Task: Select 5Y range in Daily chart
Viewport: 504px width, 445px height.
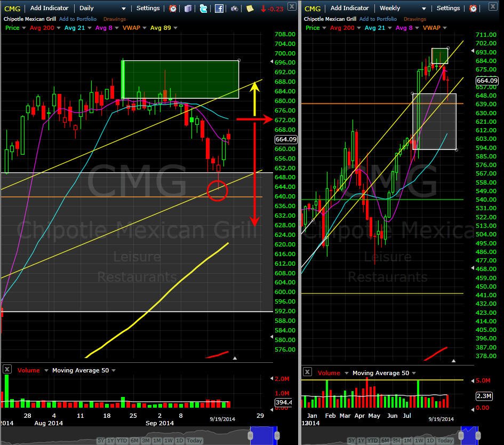Action: tap(101, 441)
